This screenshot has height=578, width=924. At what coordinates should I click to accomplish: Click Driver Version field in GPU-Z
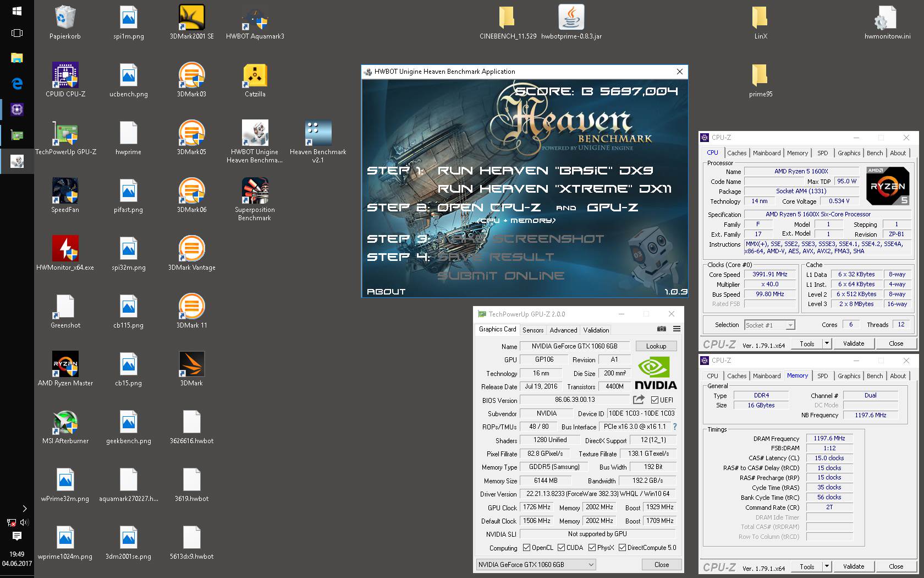[598, 494]
